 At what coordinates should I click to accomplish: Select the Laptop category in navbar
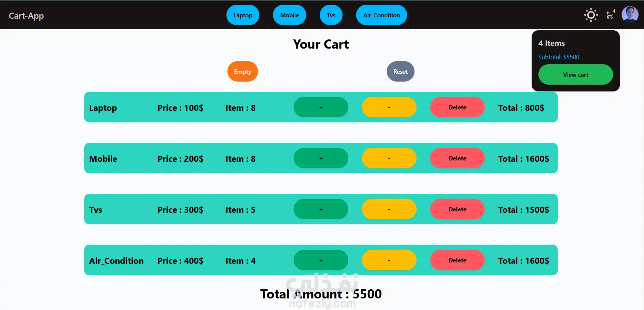click(243, 15)
